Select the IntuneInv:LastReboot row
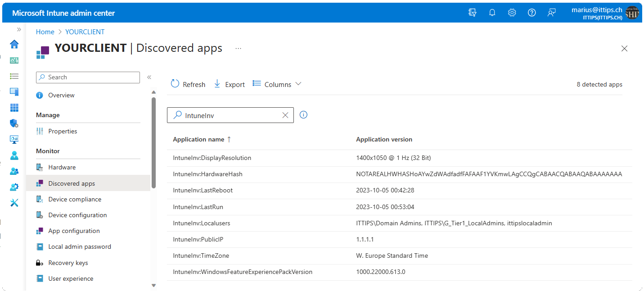 [x=399, y=191]
